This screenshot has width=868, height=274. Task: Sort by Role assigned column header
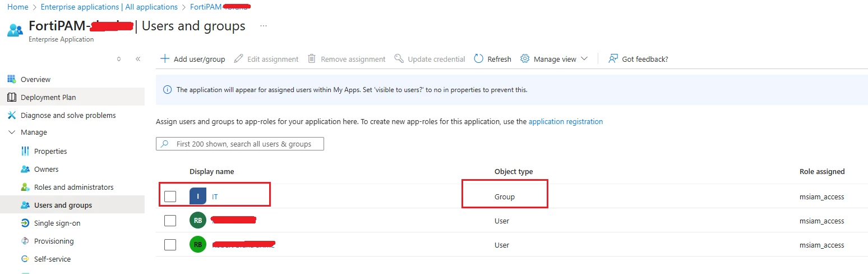coord(822,171)
